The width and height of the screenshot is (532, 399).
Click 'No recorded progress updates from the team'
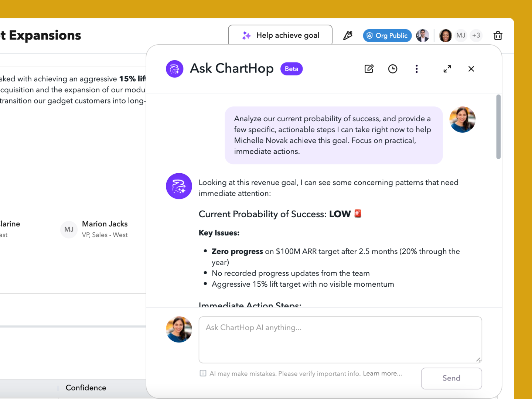[x=290, y=273]
